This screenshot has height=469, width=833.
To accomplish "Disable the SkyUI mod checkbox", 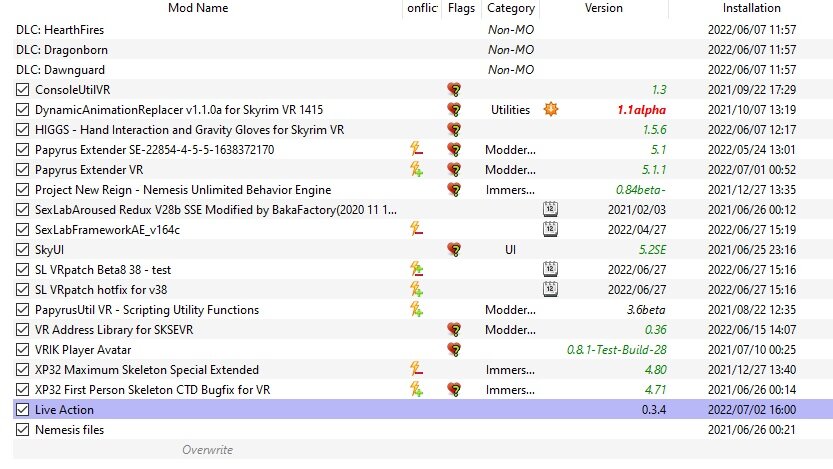I will pos(22,250).
